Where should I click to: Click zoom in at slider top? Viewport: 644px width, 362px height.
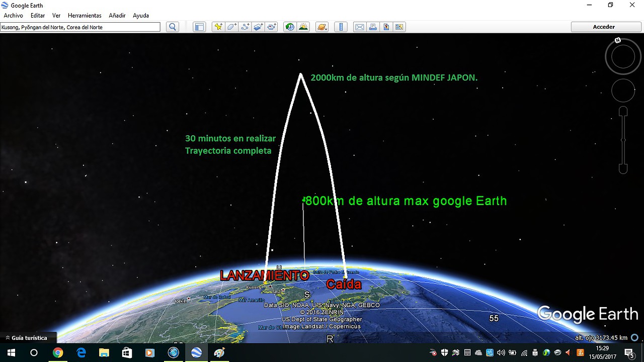623,111
